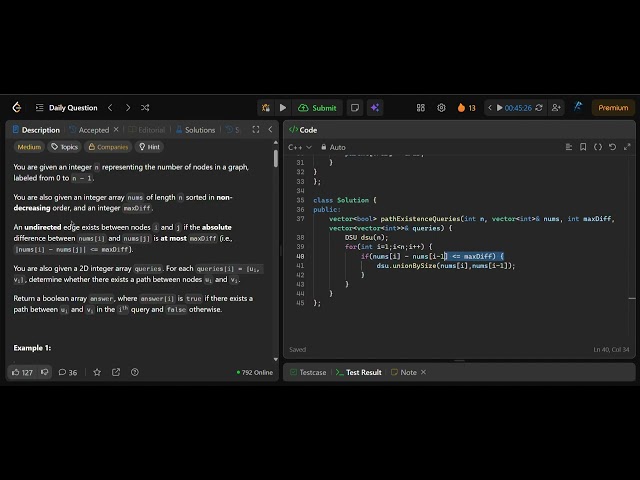Go to the previous question arrow
The image size is (640, 480).
[110, 108]
